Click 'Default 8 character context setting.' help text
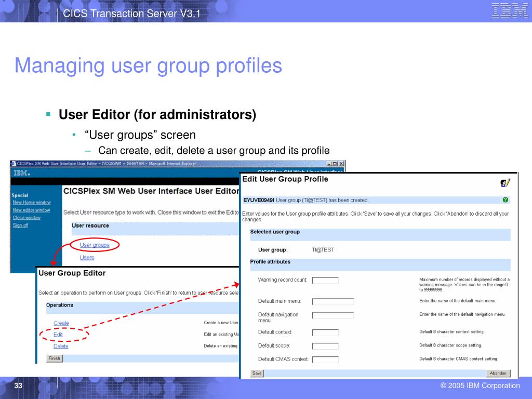Screen dimensions: 532x399 (x=451, y=332)
